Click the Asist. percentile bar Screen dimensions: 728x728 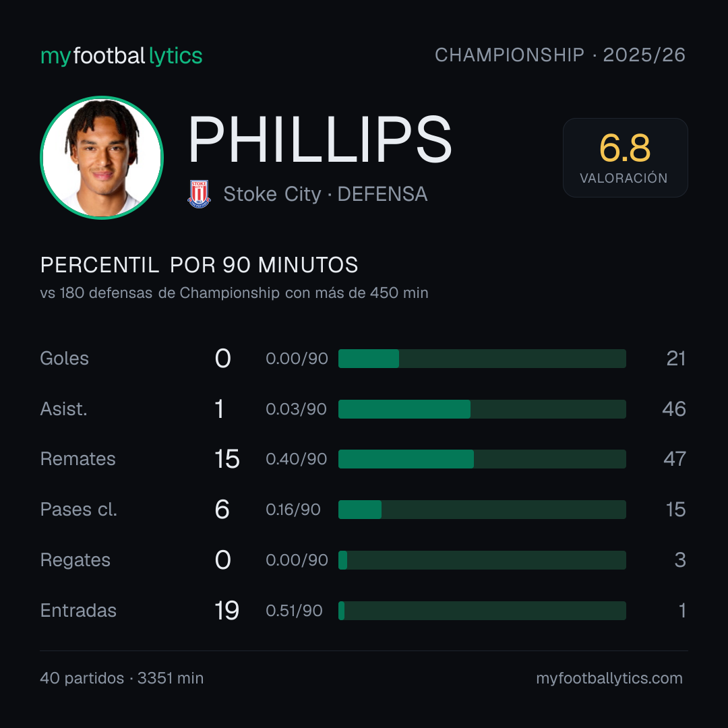482,409
